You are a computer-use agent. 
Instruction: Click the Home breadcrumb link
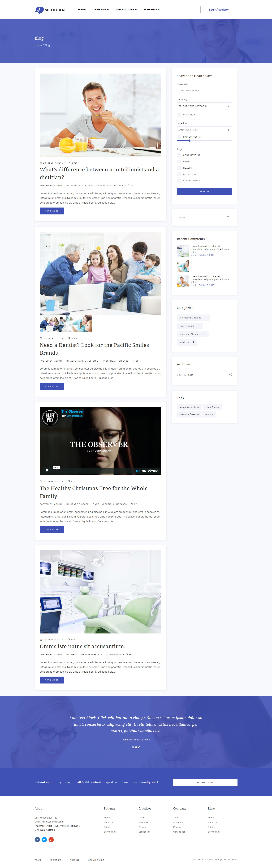pos(38,45)
